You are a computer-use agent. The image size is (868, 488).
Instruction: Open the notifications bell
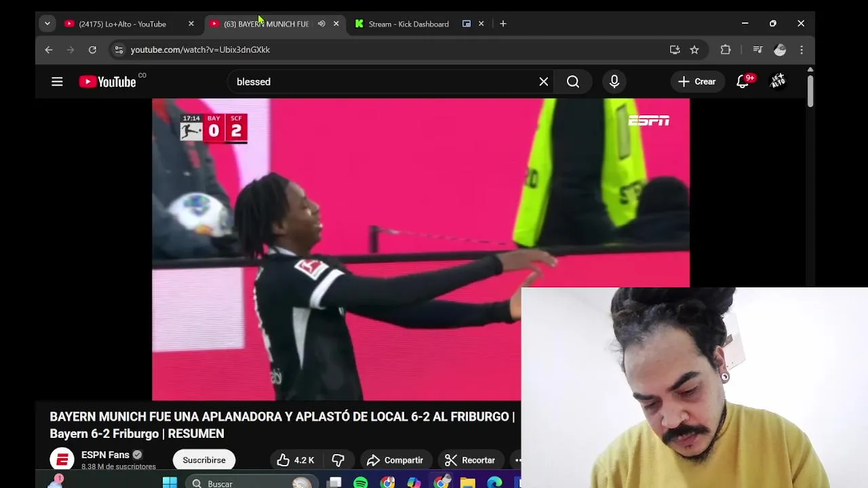tap(744, 81)
